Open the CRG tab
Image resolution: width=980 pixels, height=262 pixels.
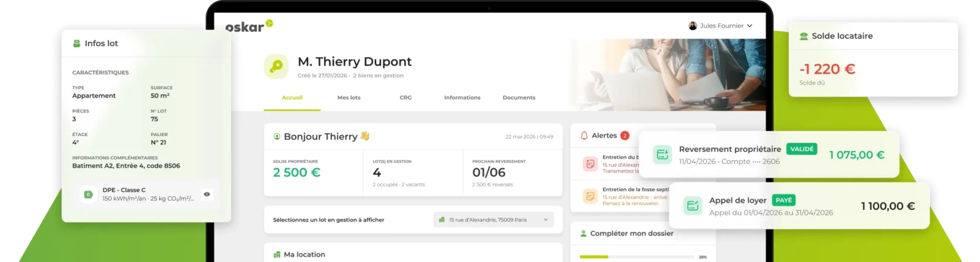(405, 98)
